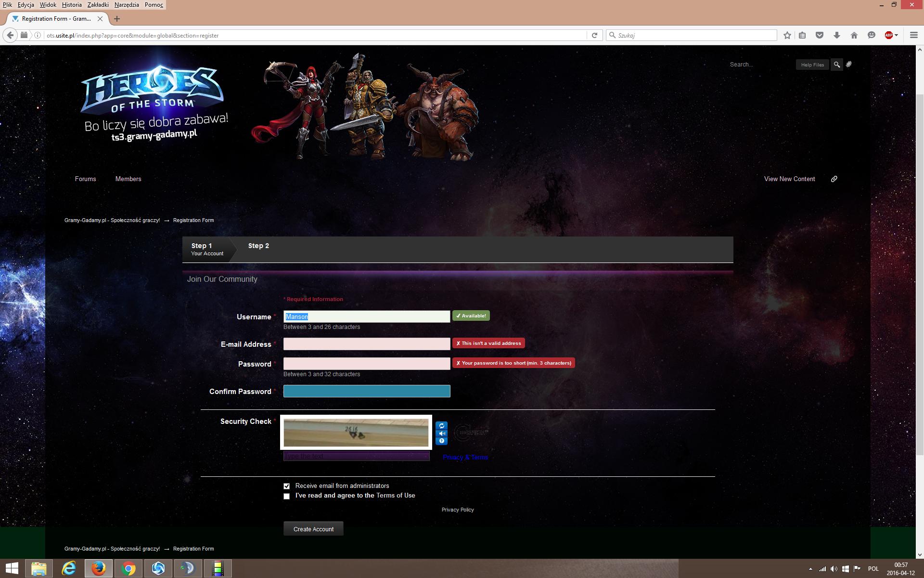Viewport: 924px width, 578px height.
Task: Open the Firefox hamburger menu
Action: (x=913, y=35)
